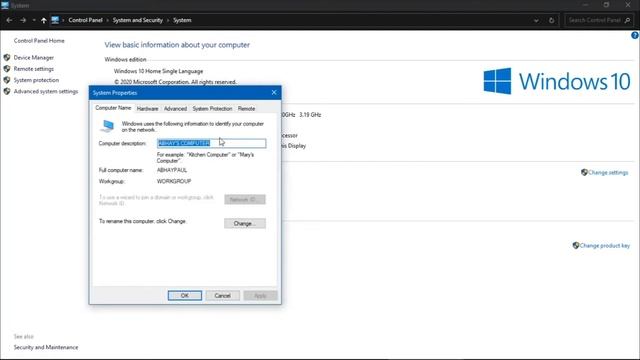The height and width of the screenshot is (360, 640).
Task: Click the Change settings link
Action: (x=608, y=173)
